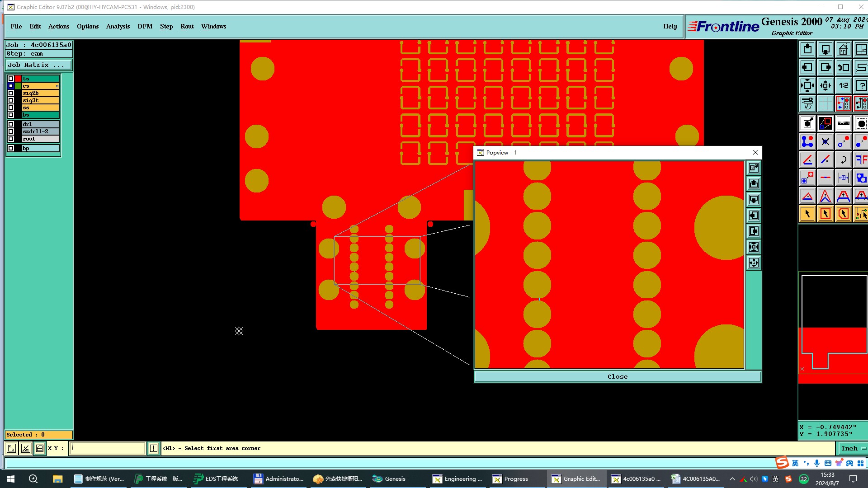Expand the cs layer options marker
This screenshot has height=488, width=868.
click(x=57, y=86)
